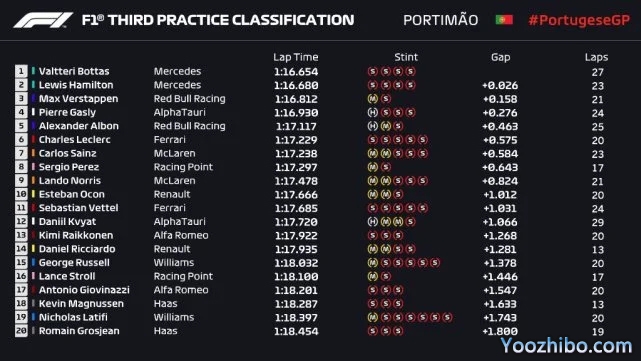This screenshot has width=641, height=361.
Task: Click the medium tyre icon in Verstappen's stint
Action: point(372,99)
